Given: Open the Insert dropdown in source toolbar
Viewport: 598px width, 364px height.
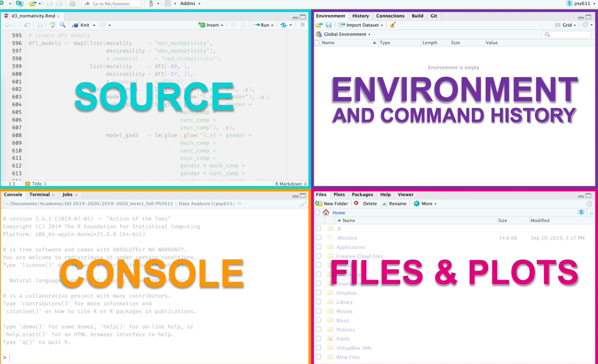Looking at the screenshot, I should (211, 25).
